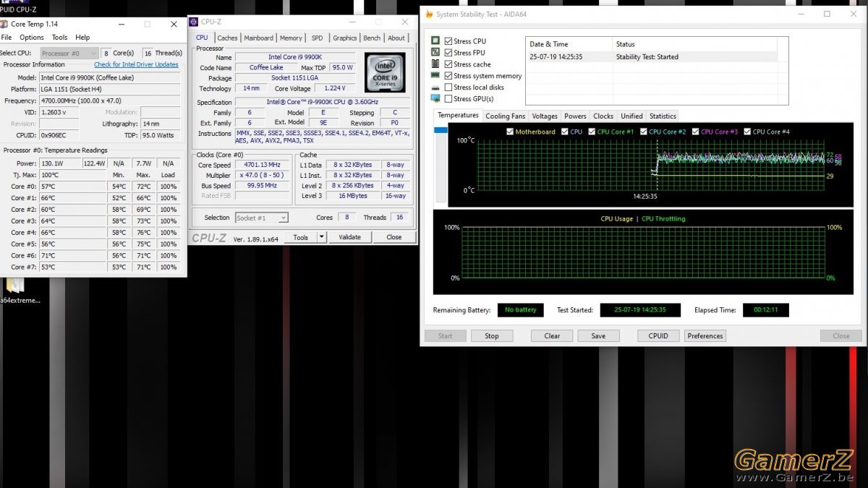
Task: Click the Intel Core i9 X-series logo
Action: click(385, 72)
